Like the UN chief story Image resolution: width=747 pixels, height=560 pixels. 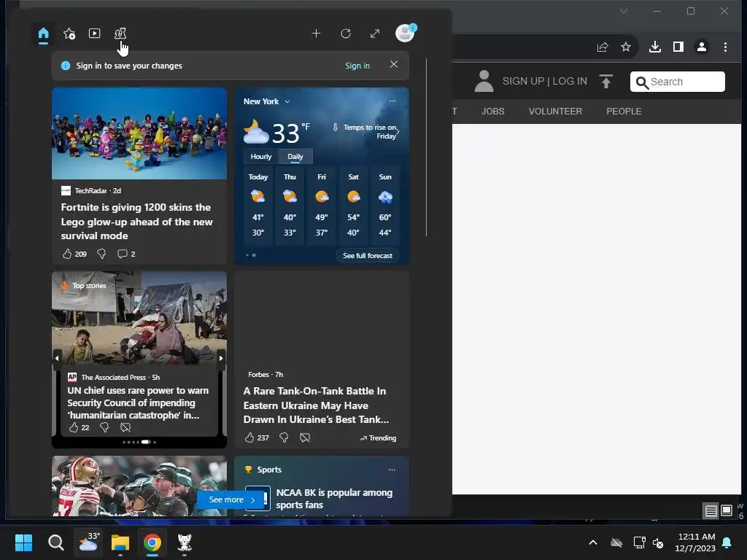tap(79, 427)
